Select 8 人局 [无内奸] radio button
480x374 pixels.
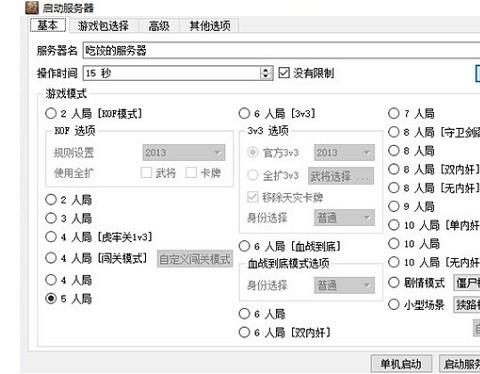pos(393,188)
